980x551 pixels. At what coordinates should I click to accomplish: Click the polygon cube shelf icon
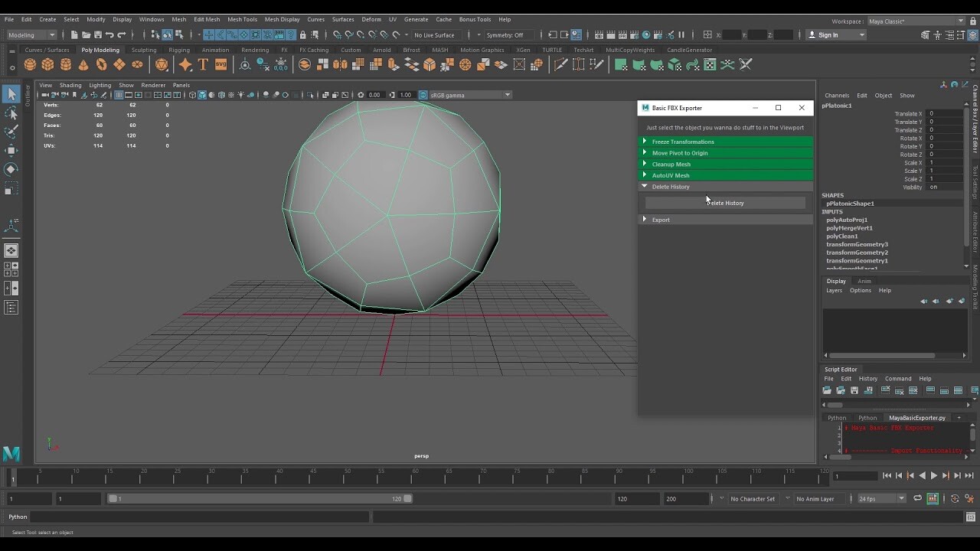(47, 65)
